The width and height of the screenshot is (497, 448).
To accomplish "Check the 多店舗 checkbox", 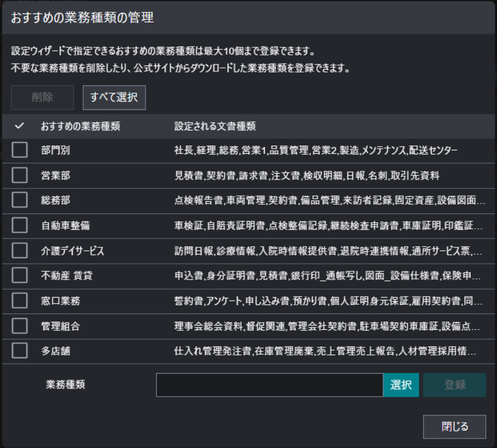I will (x=20, y=351).
